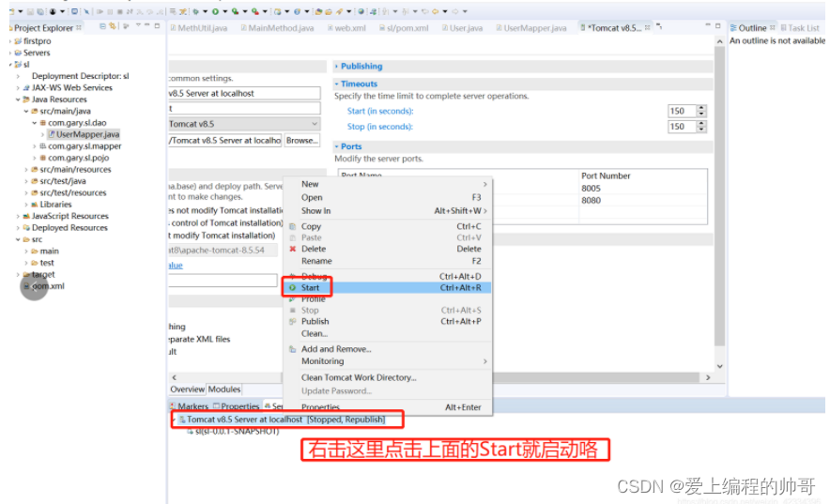This screenshot has height=504, width=830.
Task: Switch to UserMapper.java editor tab
Action: [x=530, y=28]
